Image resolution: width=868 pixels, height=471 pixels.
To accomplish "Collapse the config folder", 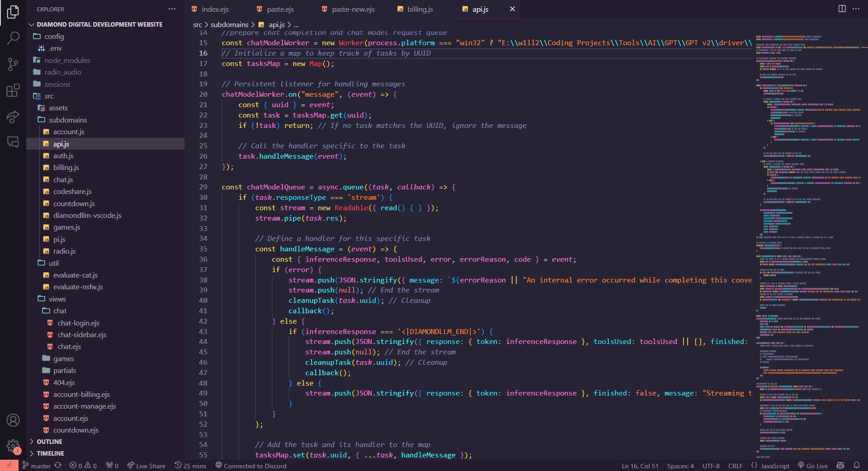I will pyautogui.click(x=54, y=36).
